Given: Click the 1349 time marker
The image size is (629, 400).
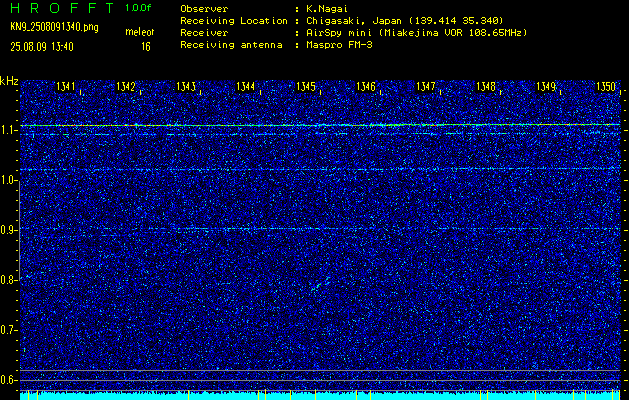Looking at the screenshot, I should click(546, 87).
